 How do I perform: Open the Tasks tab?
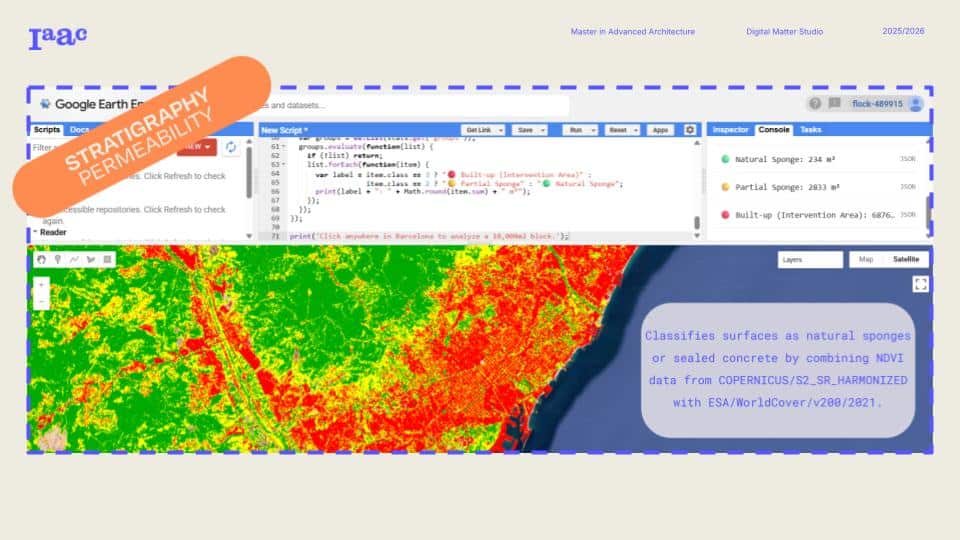pyautogui.click(x=810, y=130)
